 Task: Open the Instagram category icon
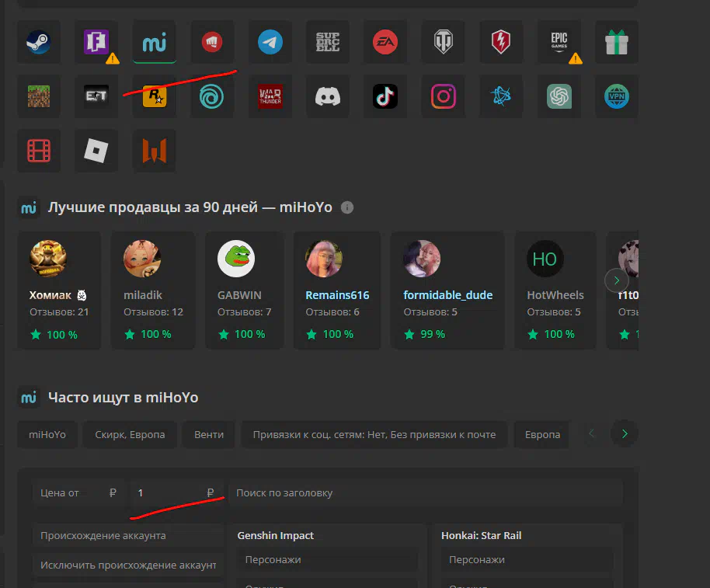[443, 96]
